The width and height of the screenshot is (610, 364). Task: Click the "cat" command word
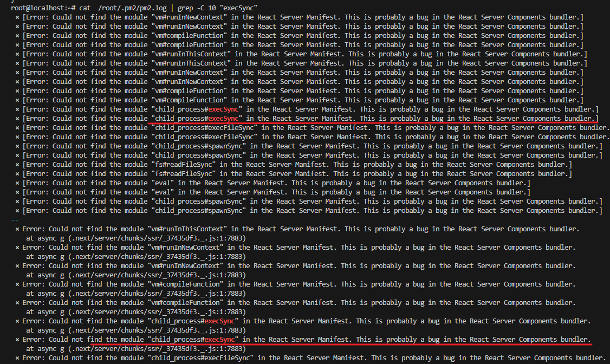coord(85,8)
